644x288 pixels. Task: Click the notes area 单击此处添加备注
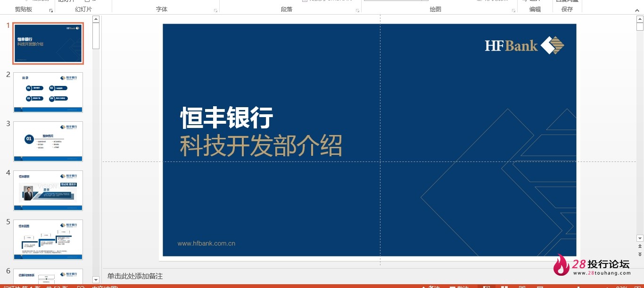[x=135, y=276]
